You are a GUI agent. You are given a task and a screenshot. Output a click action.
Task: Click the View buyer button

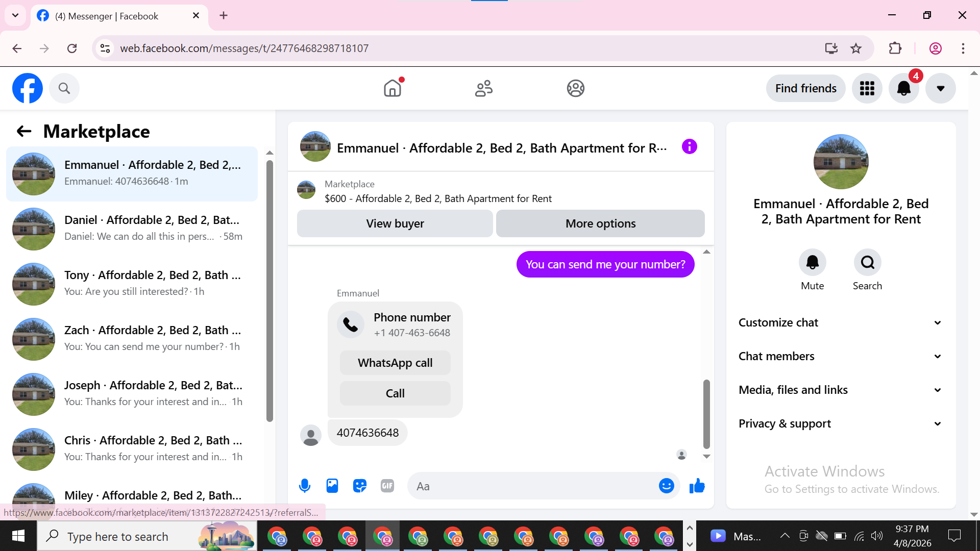click(395, 223)
